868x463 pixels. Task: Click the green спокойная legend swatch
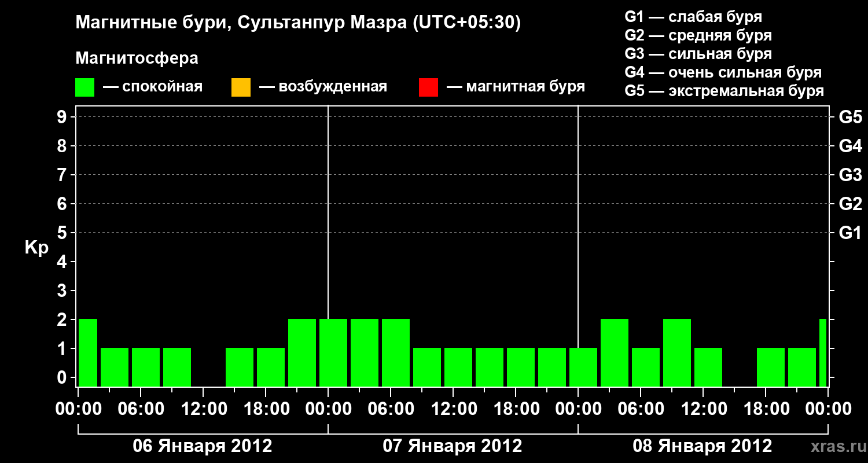point(85,87)
